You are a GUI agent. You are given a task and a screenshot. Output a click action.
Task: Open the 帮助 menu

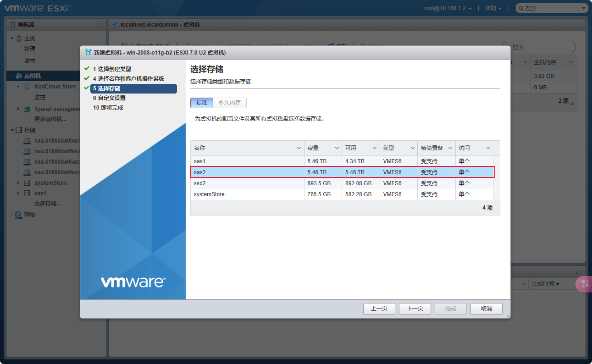[x=493, y=8]
